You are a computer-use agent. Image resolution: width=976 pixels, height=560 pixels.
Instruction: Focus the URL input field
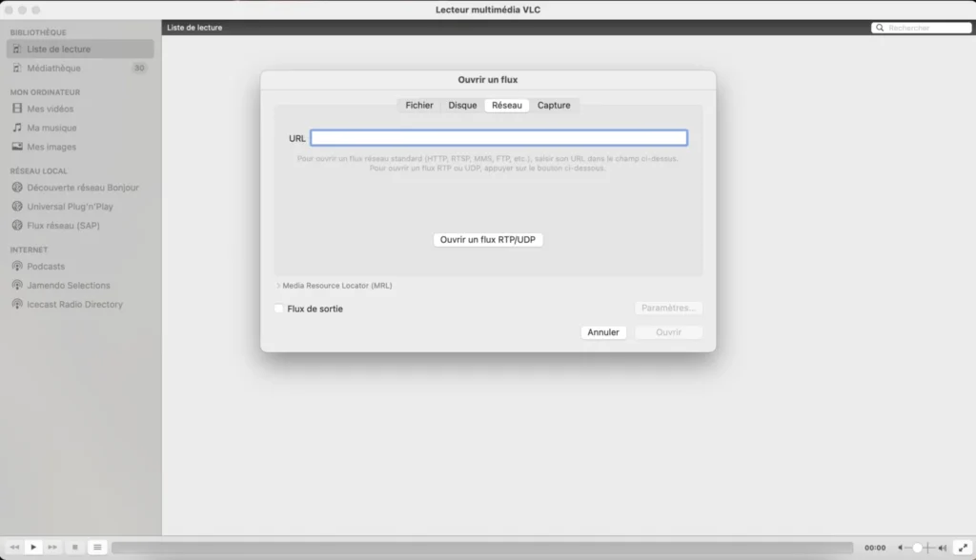(499, 138)
